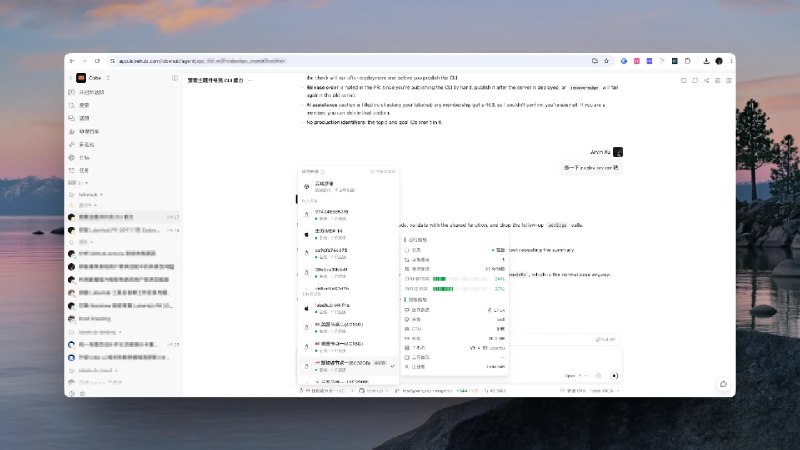This screenshot has width=800, height=450.
Task: Select the 38e6ca38cb48 device
Action: click(348, 272)
